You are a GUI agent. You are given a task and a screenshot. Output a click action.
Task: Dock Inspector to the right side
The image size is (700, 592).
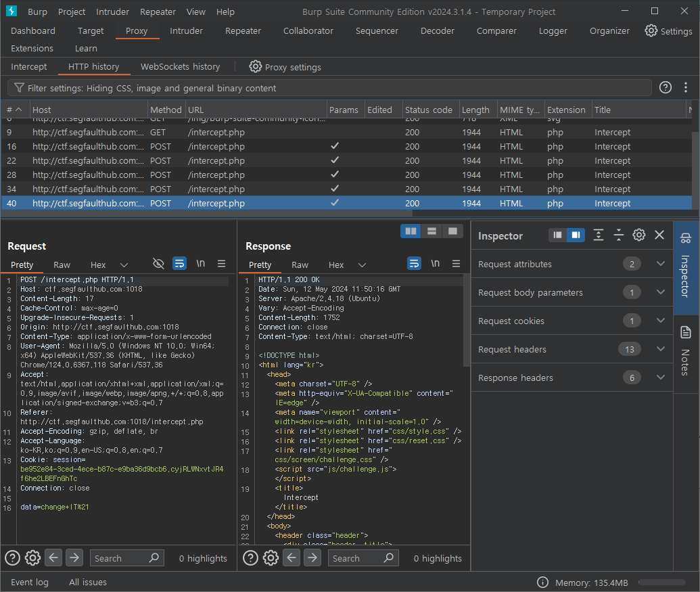point(576,235)
